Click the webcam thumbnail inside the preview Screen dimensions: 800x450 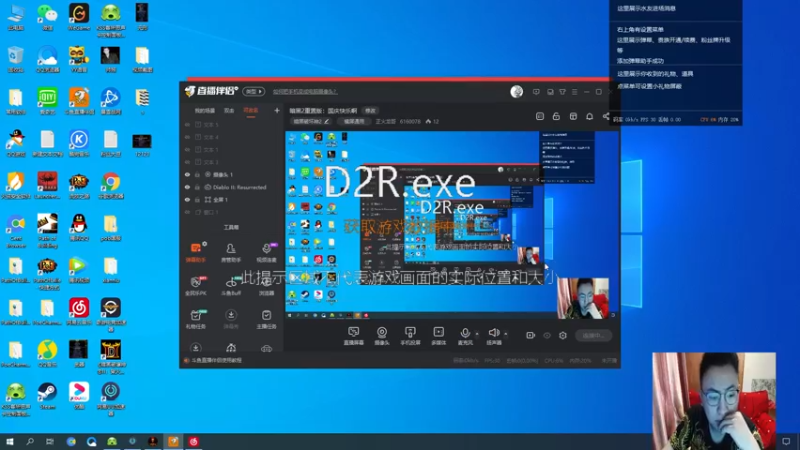click(x=583, y=298)
